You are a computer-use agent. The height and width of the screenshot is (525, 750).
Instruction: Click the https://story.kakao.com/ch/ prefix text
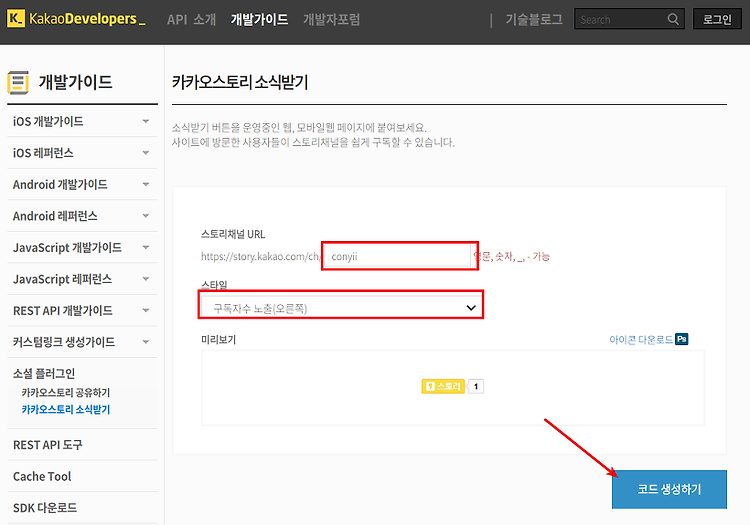261,256
